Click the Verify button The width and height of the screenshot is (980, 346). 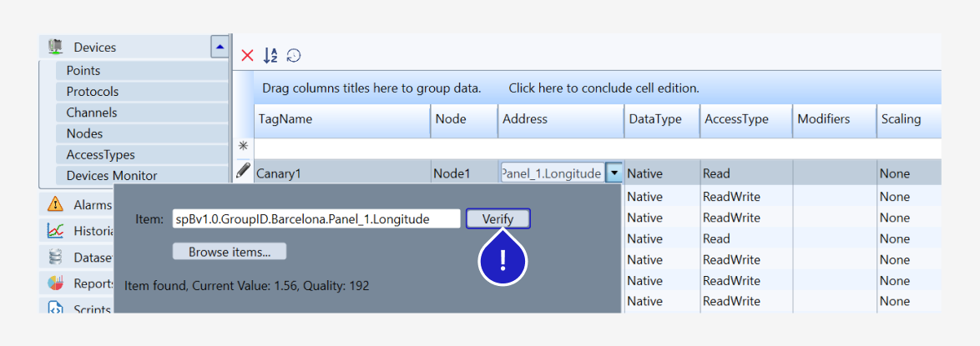(498, 218)
